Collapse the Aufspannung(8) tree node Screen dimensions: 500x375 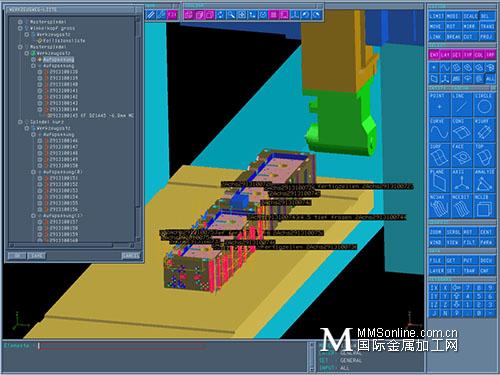coord(33,172)
